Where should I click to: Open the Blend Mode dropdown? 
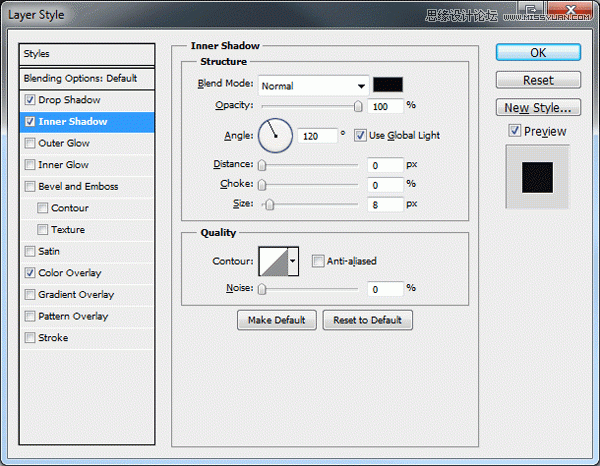coord(313,86)
